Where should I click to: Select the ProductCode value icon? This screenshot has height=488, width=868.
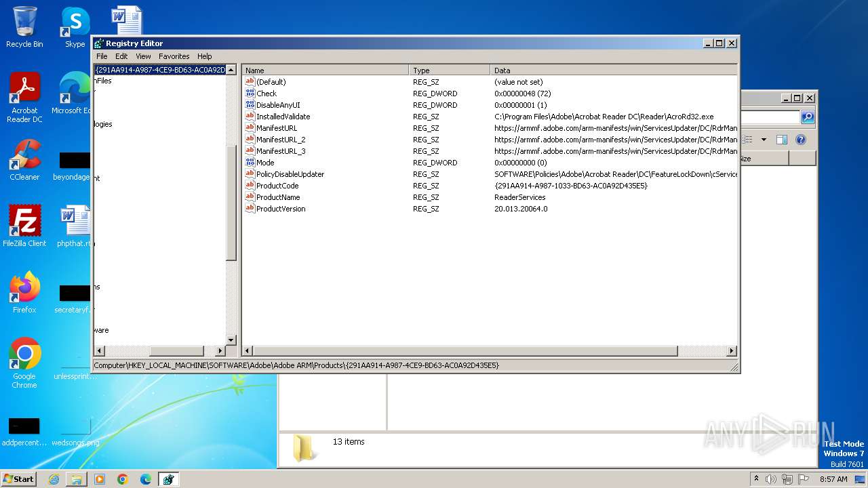(x=250, y=186)
